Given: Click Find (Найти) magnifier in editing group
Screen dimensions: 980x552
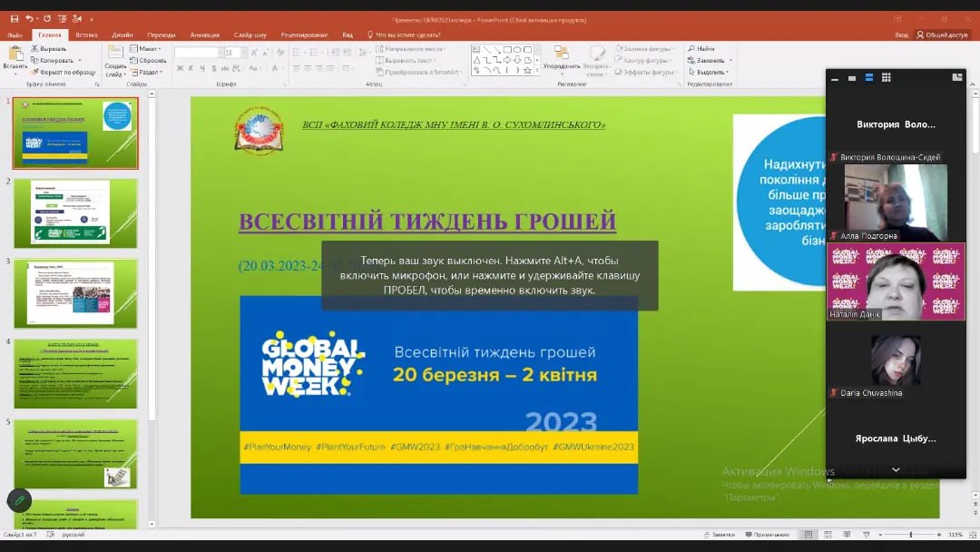Looking at the screenshot, I should click(691, 48).
